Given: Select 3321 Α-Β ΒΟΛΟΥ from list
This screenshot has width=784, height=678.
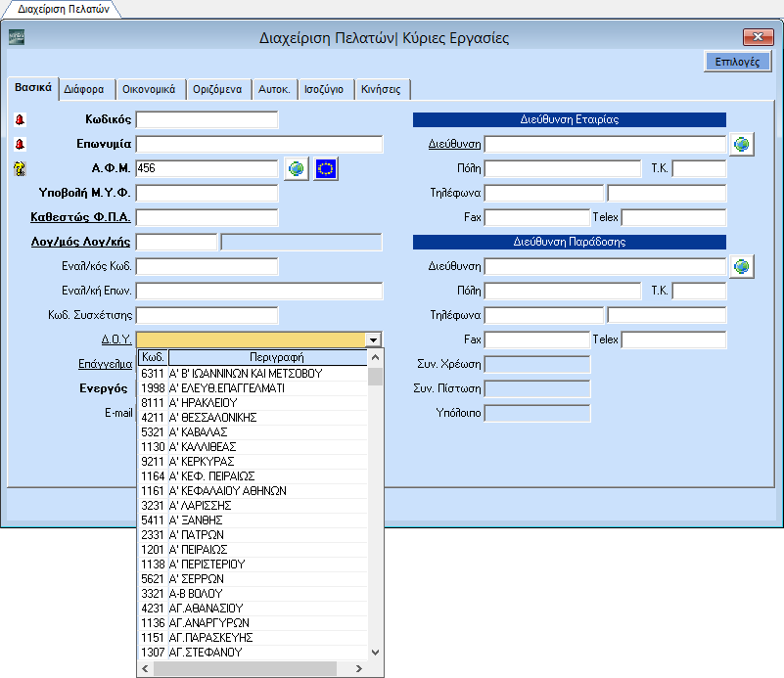Looking at the screenshot, I should click(253, 594).
